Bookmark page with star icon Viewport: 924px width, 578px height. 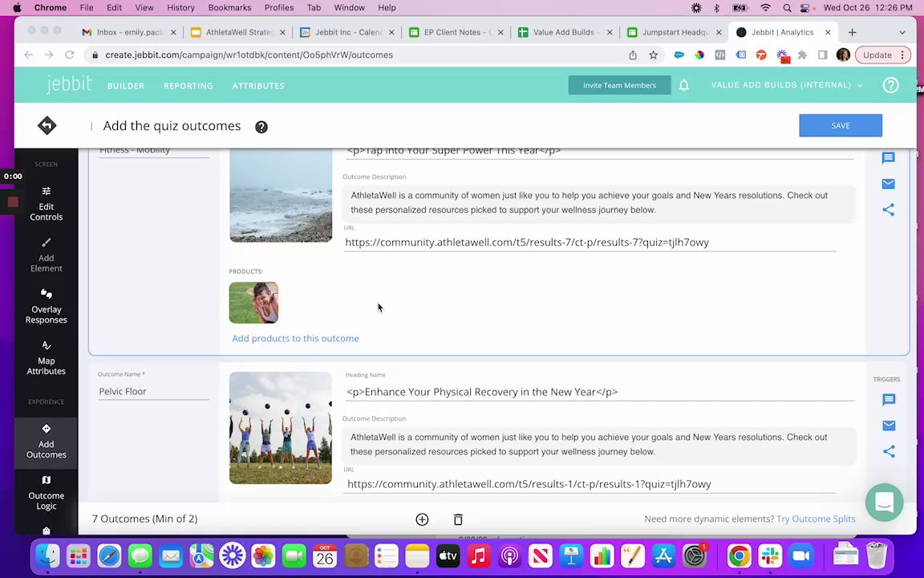(653, 55)
